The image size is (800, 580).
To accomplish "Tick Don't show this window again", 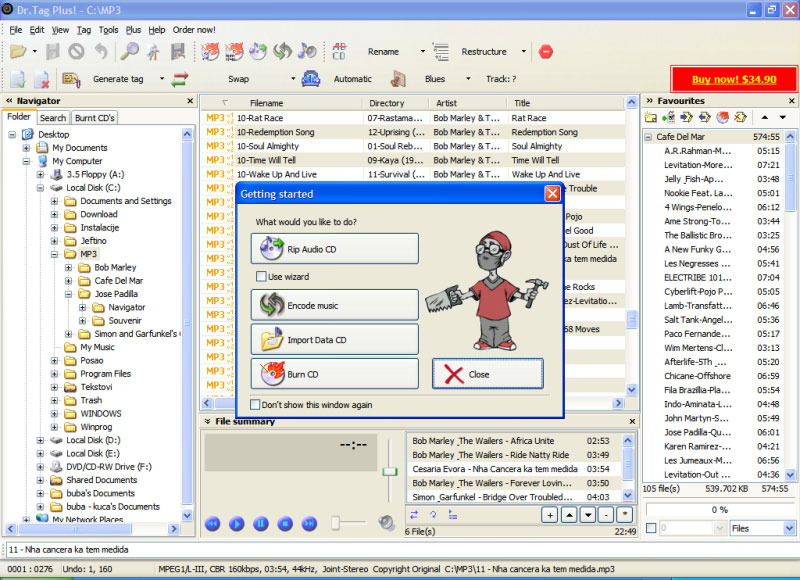I will (x=255, y=405).
